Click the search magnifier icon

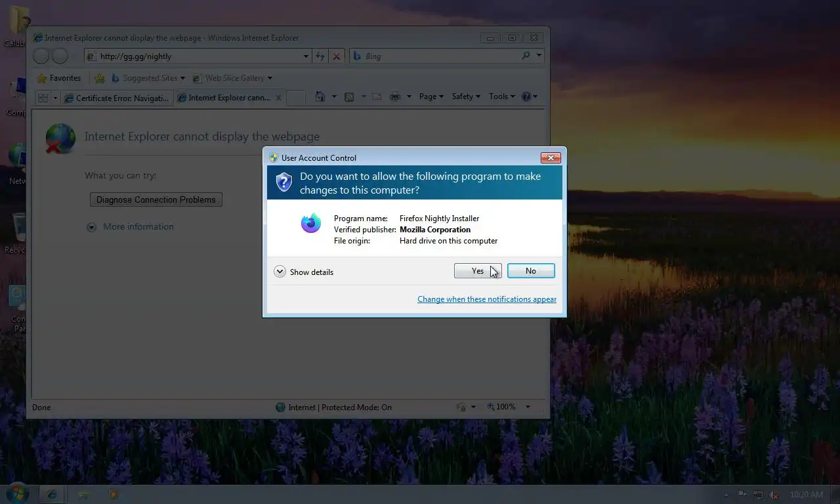coord(526,56)
